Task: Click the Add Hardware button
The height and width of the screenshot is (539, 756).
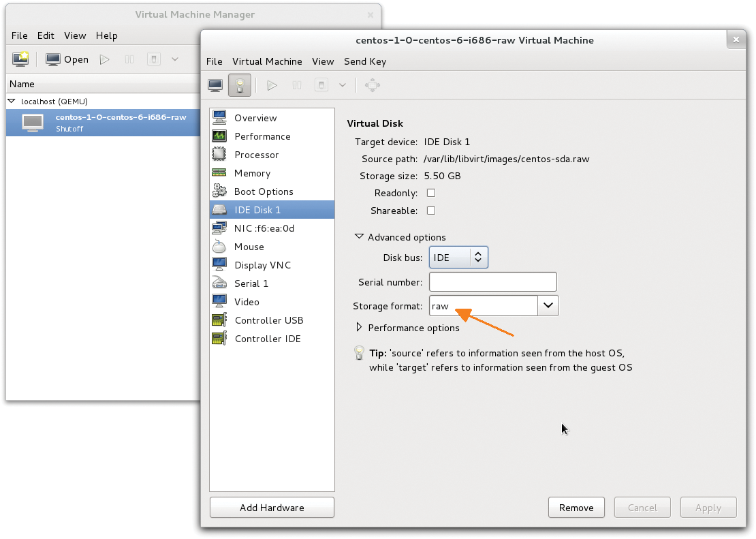Action: click(x=272, y=507)
